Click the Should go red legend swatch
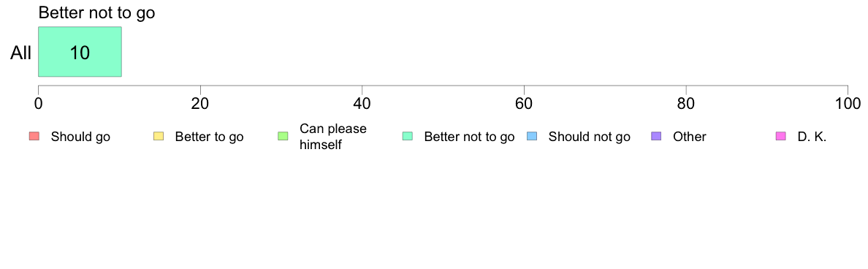 [34, 136]
